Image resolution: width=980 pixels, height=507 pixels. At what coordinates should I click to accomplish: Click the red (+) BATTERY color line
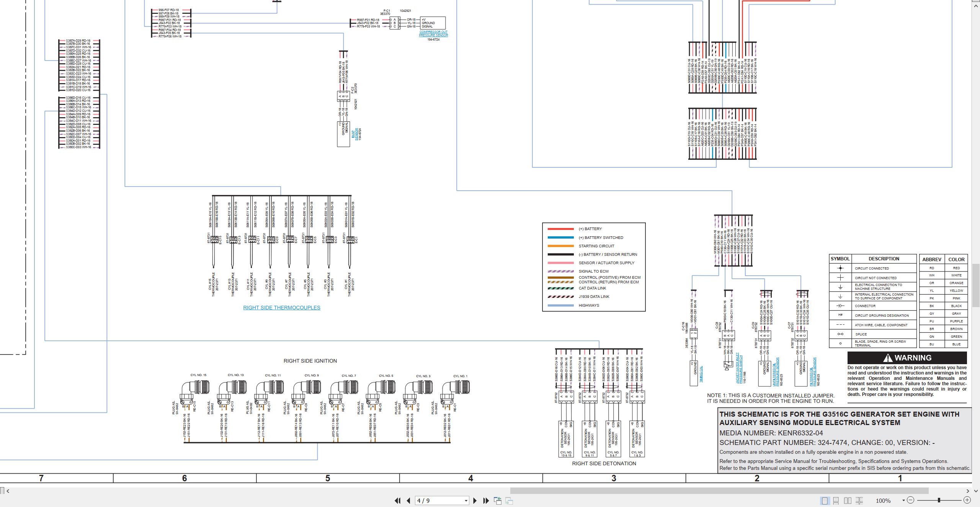pyautogui.click(x=560, y=229)
